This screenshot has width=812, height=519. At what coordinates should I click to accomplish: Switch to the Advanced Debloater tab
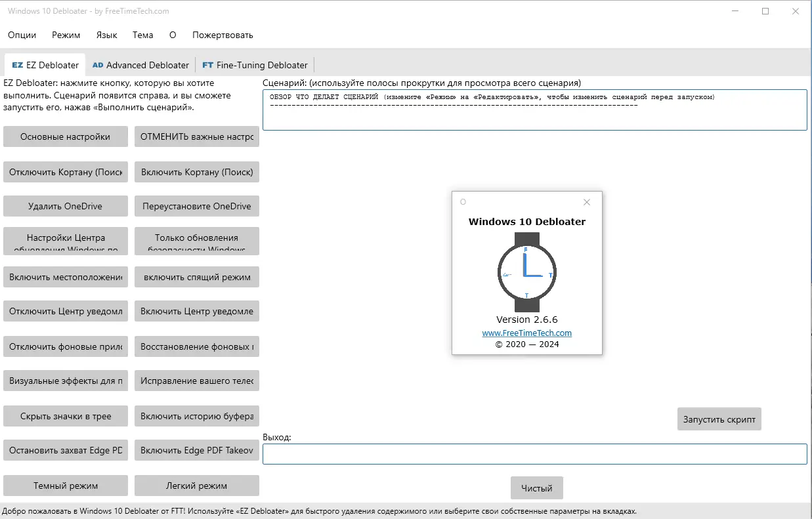click(x=140, y=65)
